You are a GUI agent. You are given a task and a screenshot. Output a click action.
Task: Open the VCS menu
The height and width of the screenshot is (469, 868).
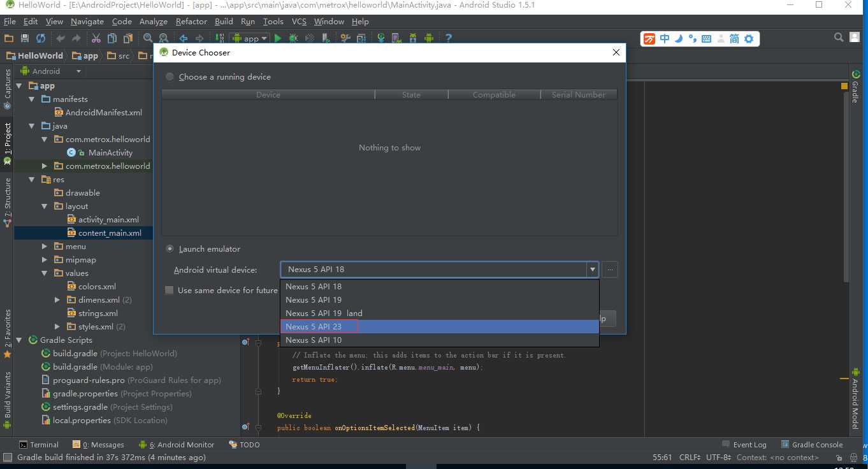point(299,21)
